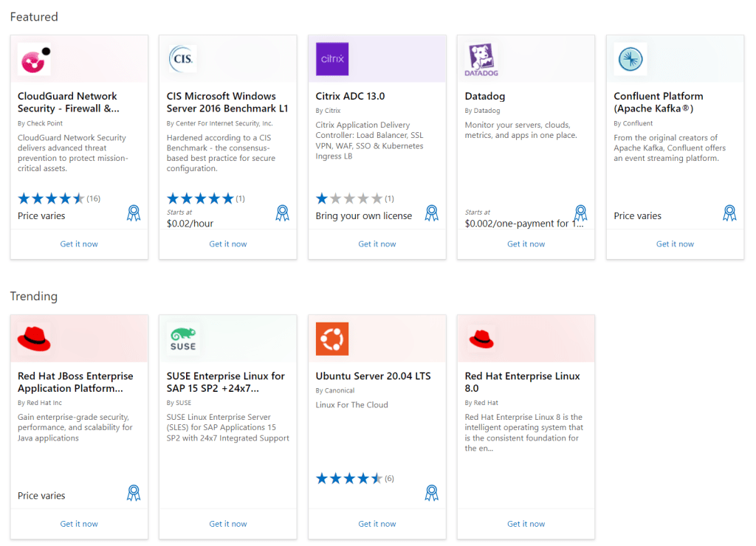Open the Citrix ADC 13.0 title
Screen dimensions: 756x546
[350, 96]
